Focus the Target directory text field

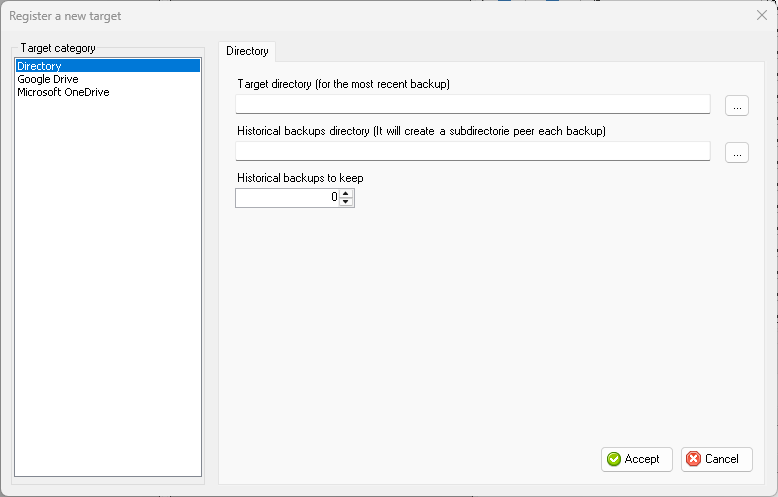pos(473,104)
